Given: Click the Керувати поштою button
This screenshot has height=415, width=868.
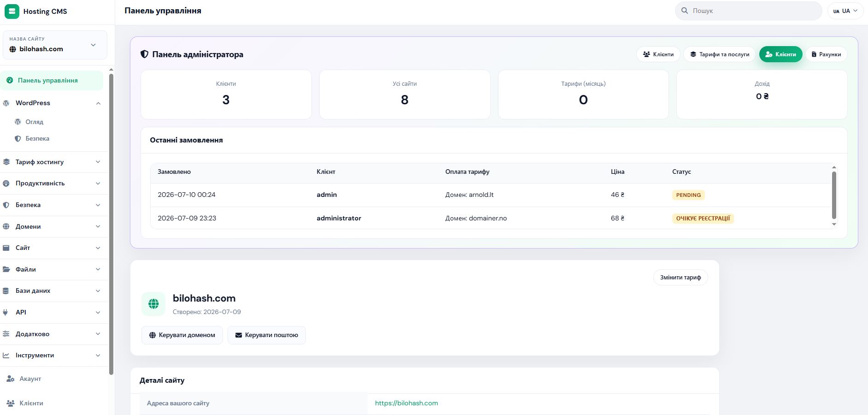Looking at the screenshot, I should click(x=267, y=335).
